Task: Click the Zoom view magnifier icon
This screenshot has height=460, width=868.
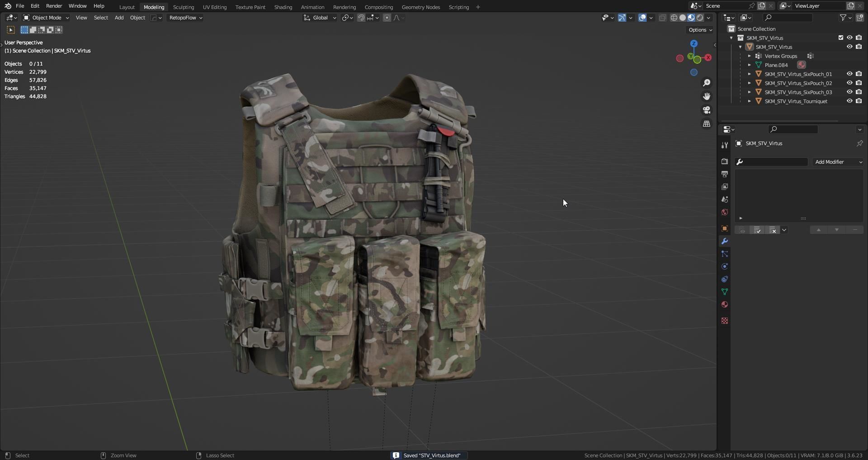Action: tap(707, 83)
